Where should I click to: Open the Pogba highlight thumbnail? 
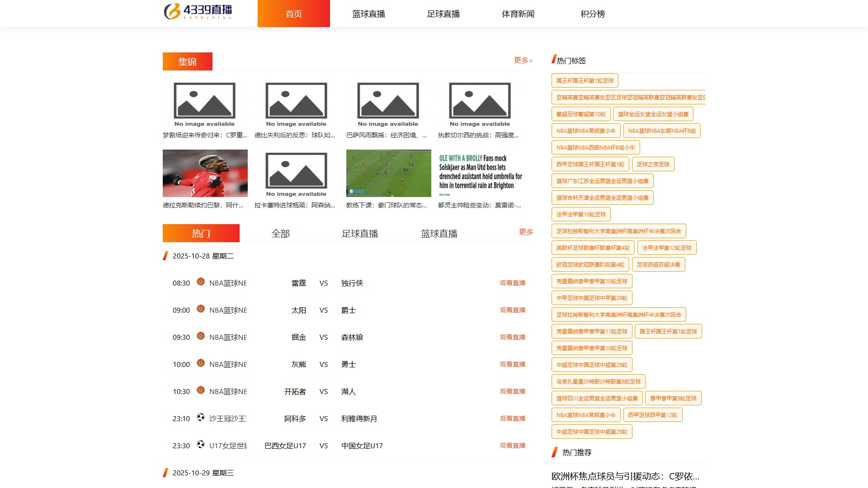coord(205,174)
